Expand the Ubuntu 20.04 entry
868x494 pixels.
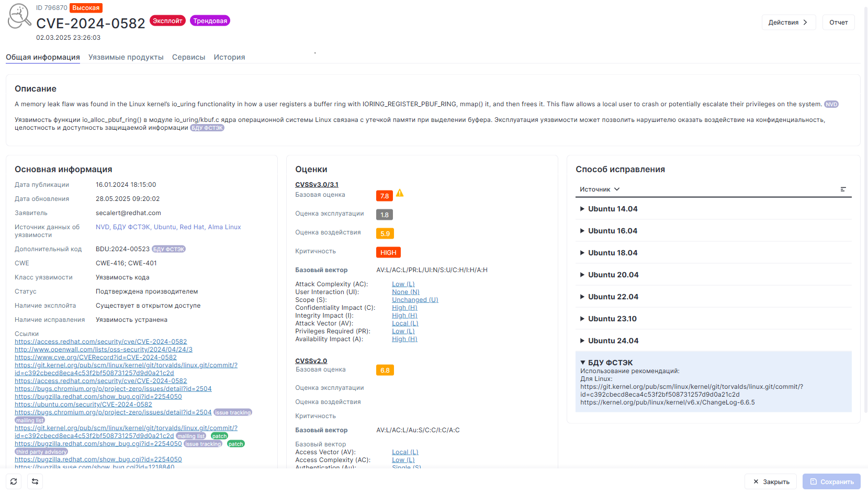(713, 275)
